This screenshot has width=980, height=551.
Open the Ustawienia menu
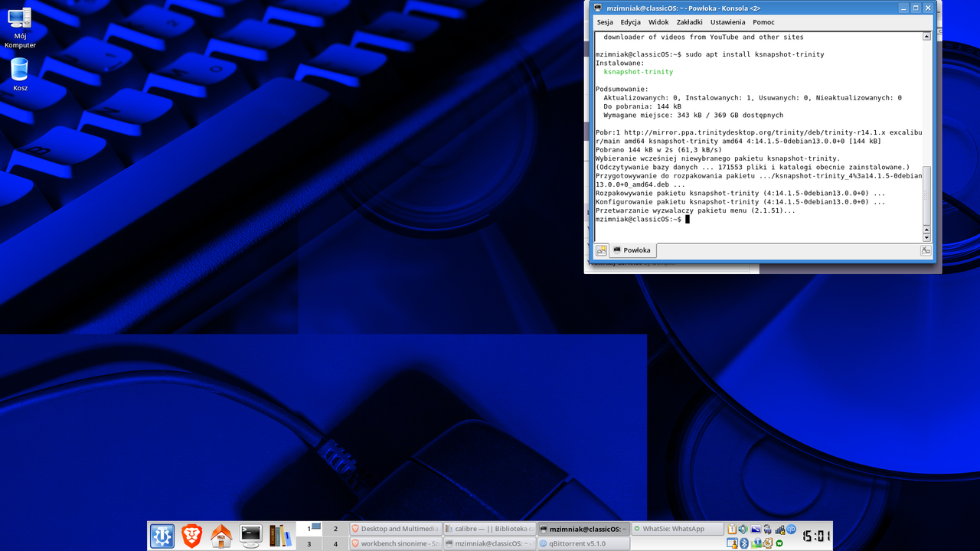727,22
